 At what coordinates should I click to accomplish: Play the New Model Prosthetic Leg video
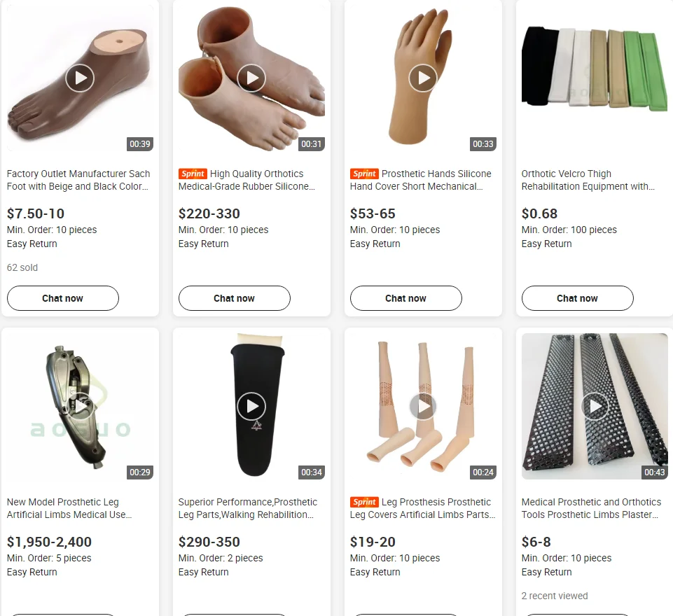pos(80,406)
